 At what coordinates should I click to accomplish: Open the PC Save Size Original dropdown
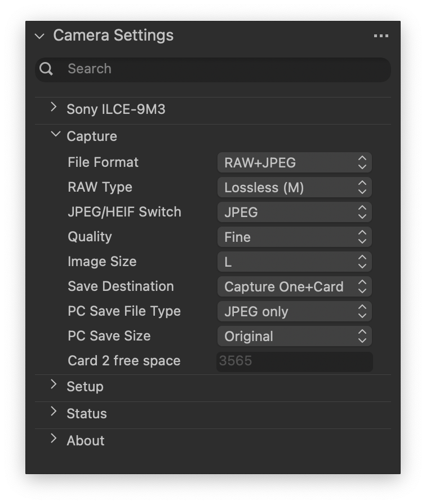294,337
